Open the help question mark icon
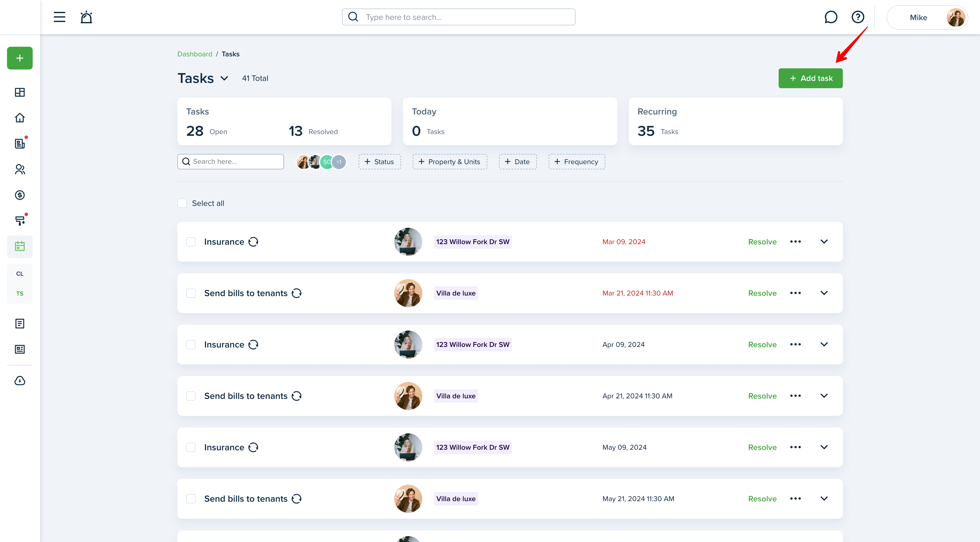The height and width of the screenshot is (542, 980). coord(857,17)
